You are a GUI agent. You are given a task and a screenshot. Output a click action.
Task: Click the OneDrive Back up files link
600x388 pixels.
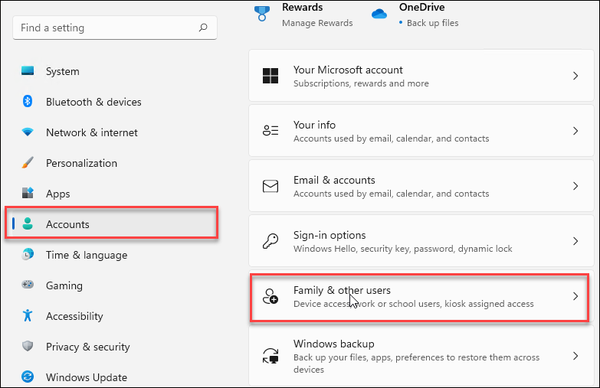[432, 23]
